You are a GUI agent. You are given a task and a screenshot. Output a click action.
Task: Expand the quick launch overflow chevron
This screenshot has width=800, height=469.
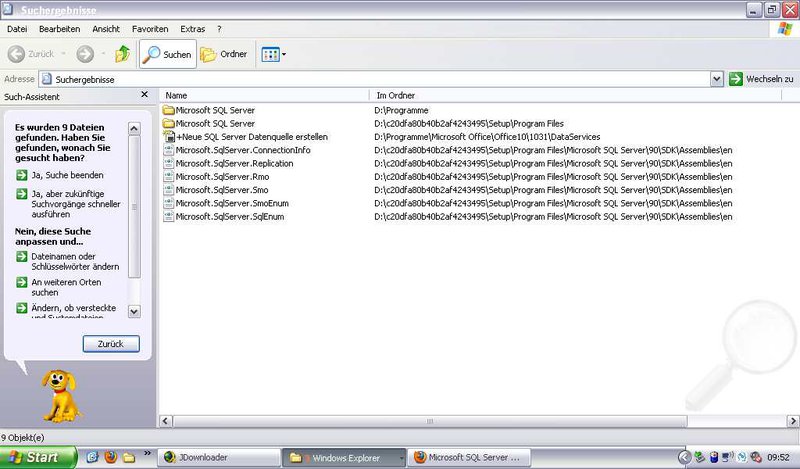[147, 453]
